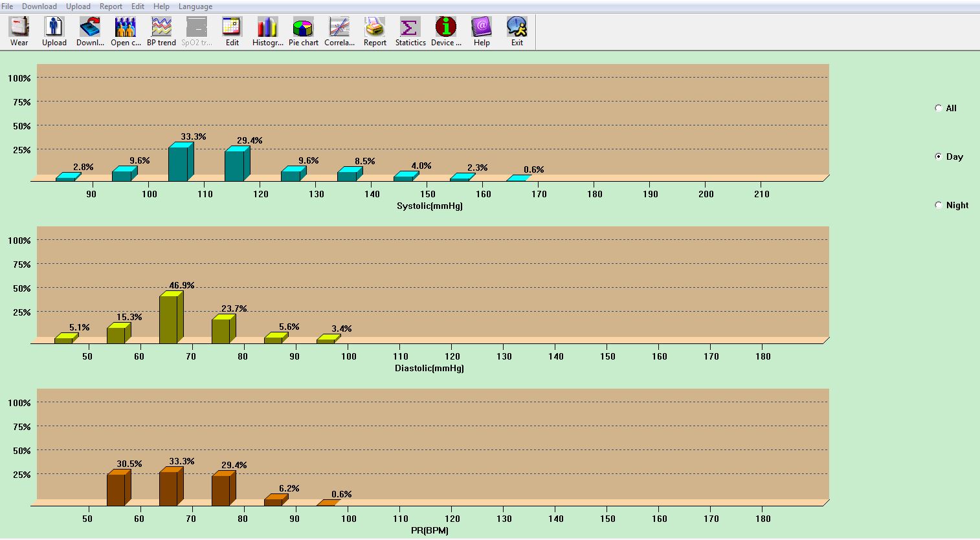Expand the Report menu
980x540 pixels.
pyautogui.click(x=111, y=6)
